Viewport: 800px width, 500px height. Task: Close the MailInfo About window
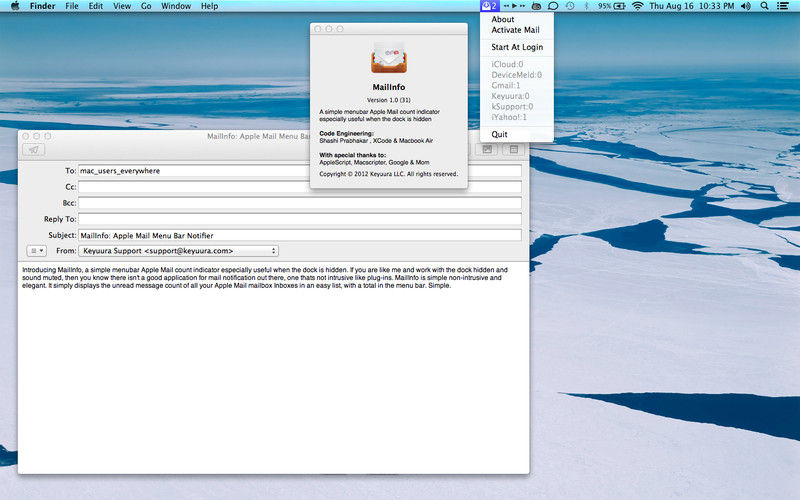point(318,29)
